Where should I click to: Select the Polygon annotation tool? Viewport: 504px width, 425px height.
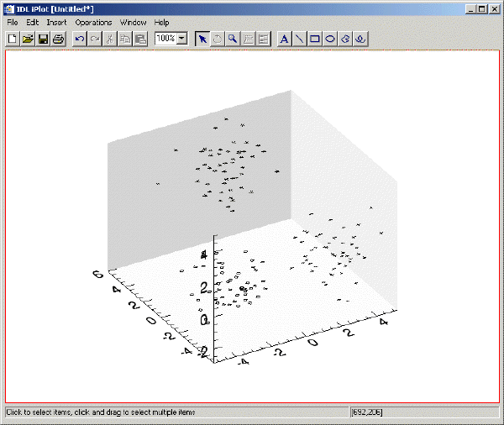coord(345,39)
